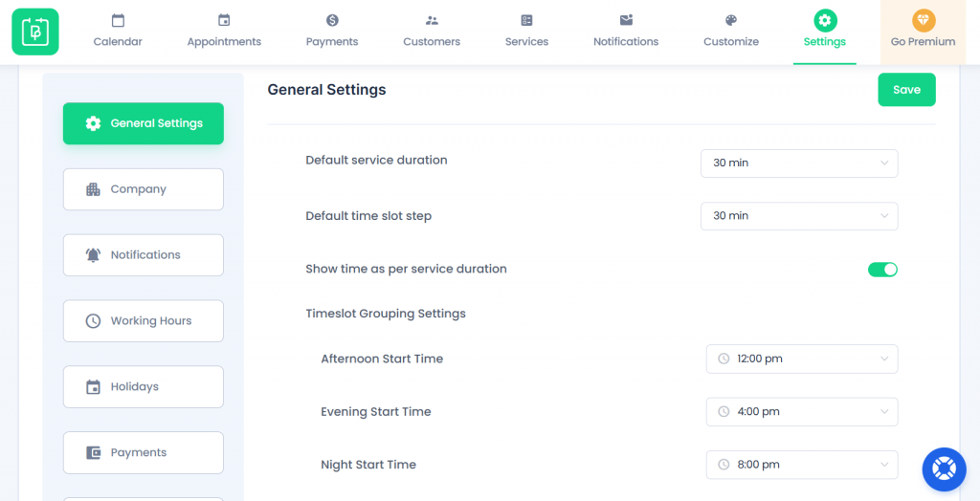
Task: Click the wallet icon beside Payments
Action: tap(93, 452)
